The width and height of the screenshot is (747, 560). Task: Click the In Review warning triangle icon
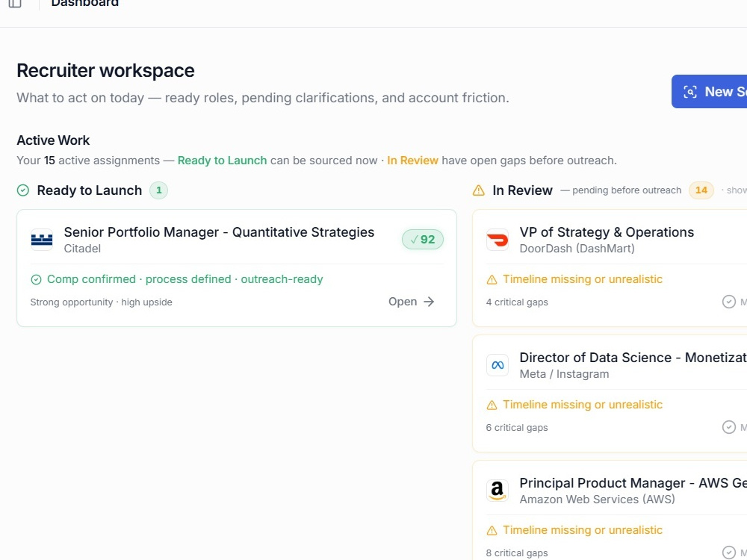[478, 190]
